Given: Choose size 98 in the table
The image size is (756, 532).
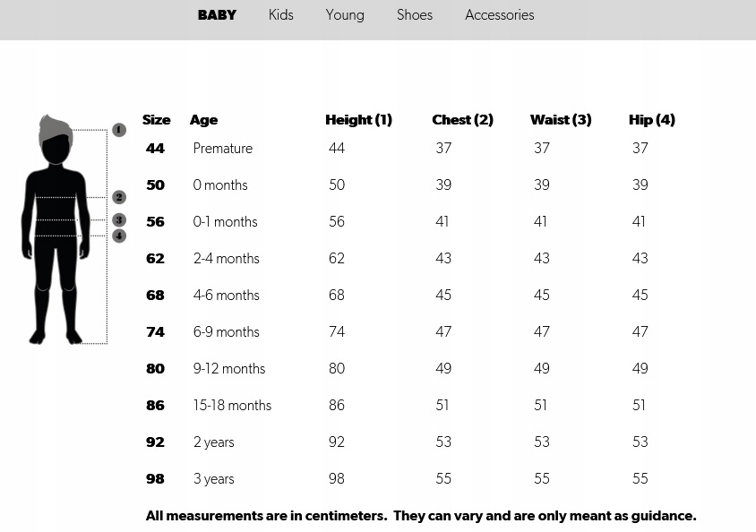Looking at the screenshot, I should click(x=156, y=479).
